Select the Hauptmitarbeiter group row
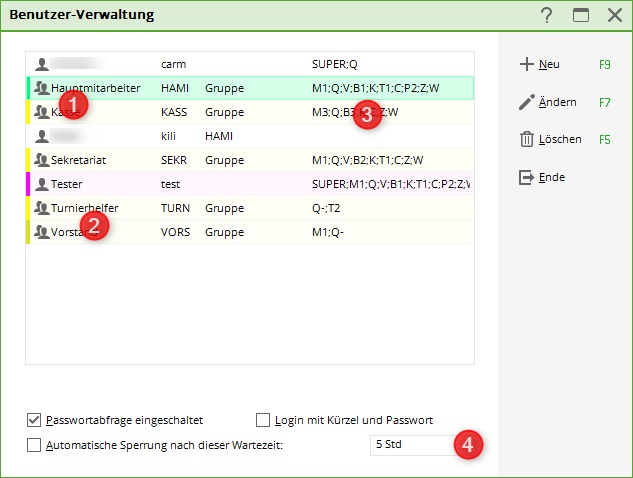The image size is (633, 478). pyautogui.click(x=250, y=88)
